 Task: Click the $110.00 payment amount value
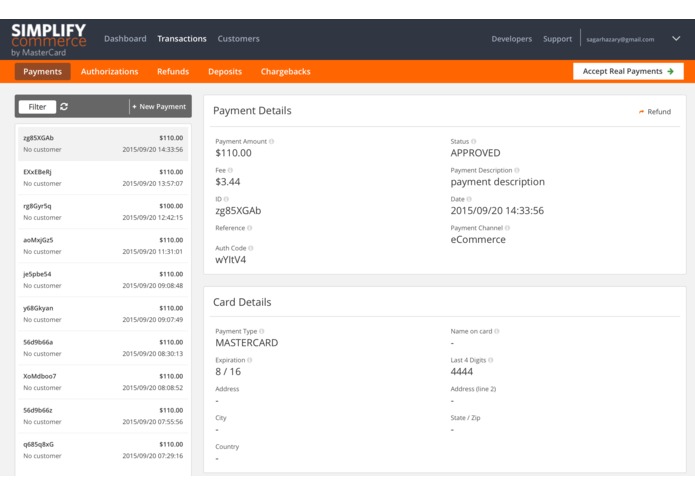pyautogui.click(x=233, y=153)
